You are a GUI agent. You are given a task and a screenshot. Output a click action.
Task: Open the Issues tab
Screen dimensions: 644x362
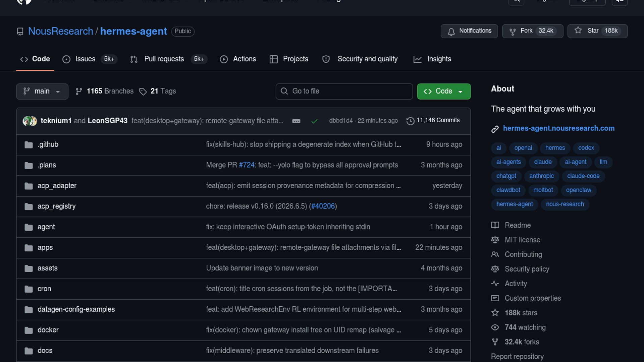click(90, 59)
